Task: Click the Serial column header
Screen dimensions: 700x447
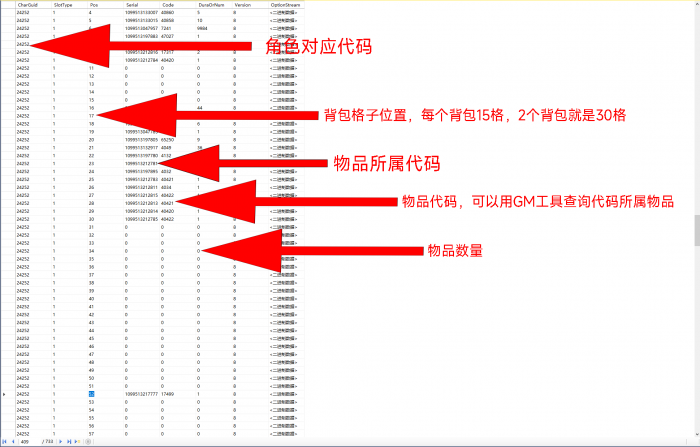Action: click(x=132, y=4)
